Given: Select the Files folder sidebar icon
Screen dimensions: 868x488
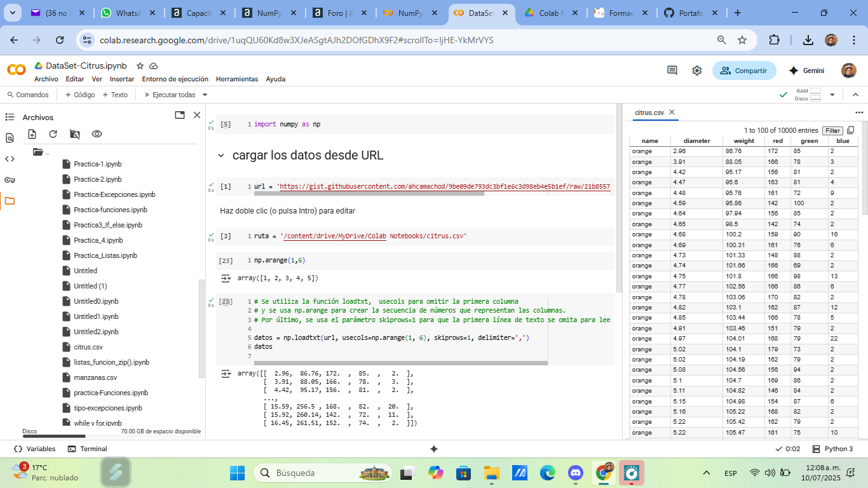Looking at the screenshot, I should coord(10,201).
